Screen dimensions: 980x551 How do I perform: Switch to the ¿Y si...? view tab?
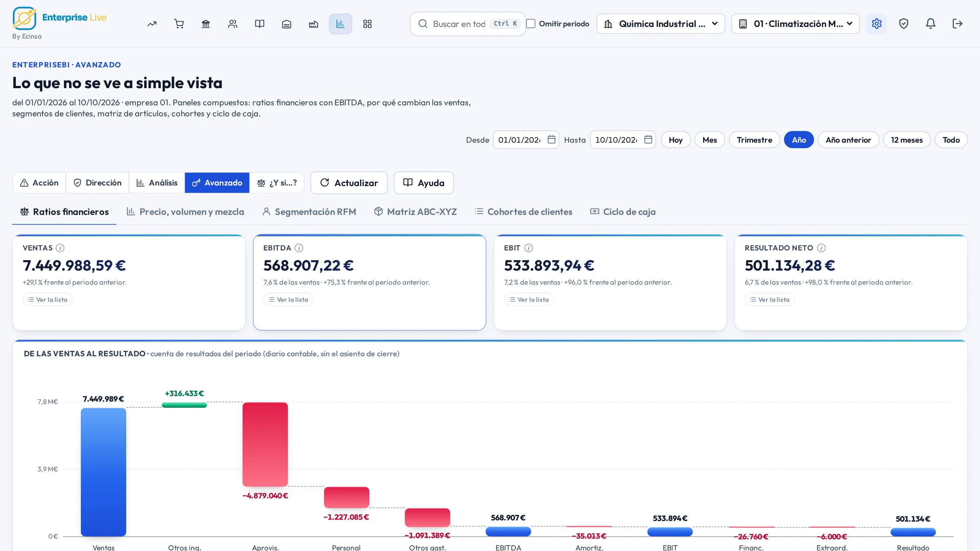(277, 182)
